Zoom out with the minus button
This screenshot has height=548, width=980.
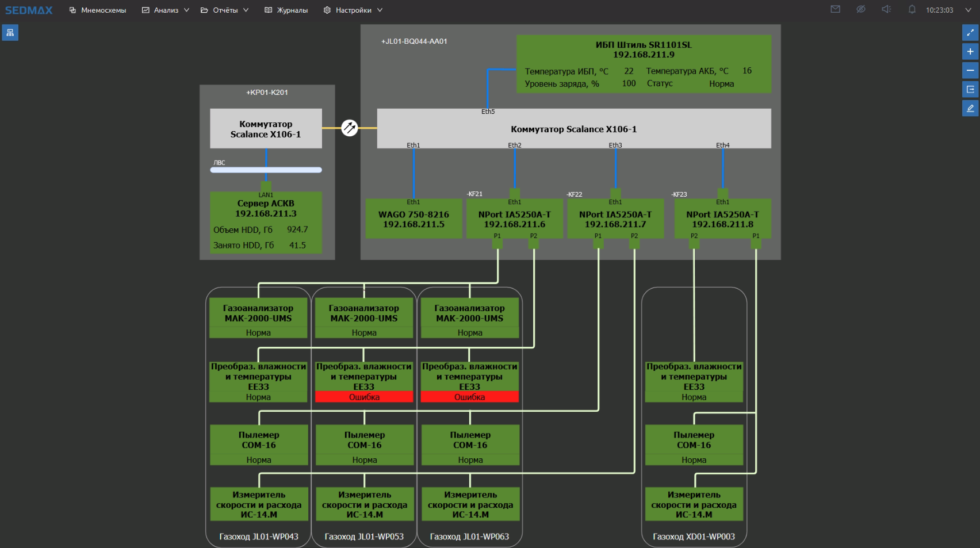coord(970,71)
